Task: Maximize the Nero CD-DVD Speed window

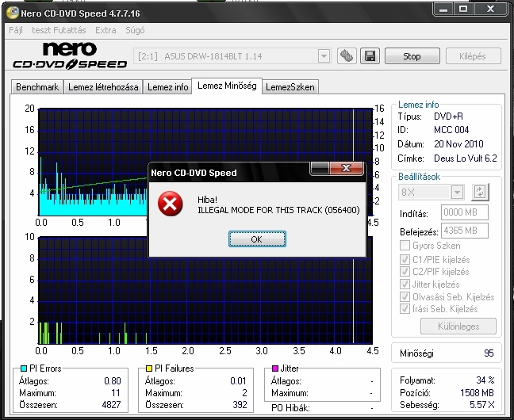Action: tap(463, 10)
